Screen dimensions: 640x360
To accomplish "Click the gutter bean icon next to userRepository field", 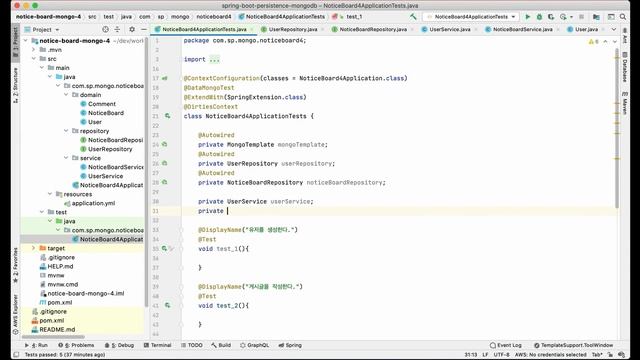I will tap(164, 163).
